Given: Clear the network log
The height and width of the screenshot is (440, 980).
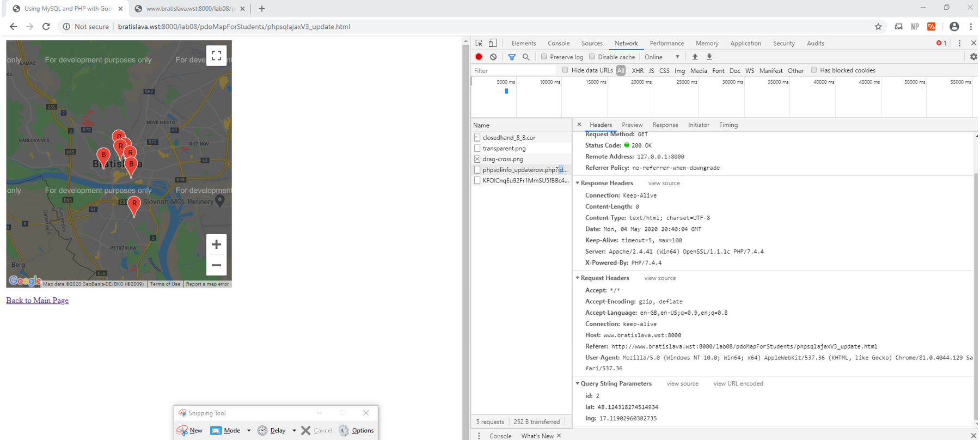Looking at the screenshot, I should coord(493,57).
